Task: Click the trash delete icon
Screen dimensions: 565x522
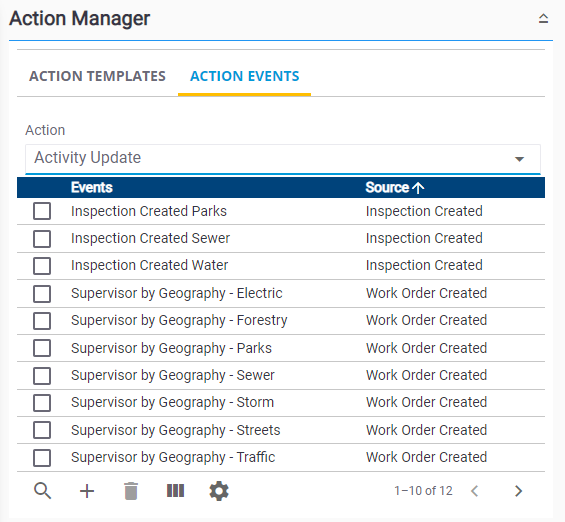Action: tap(131, 491)
